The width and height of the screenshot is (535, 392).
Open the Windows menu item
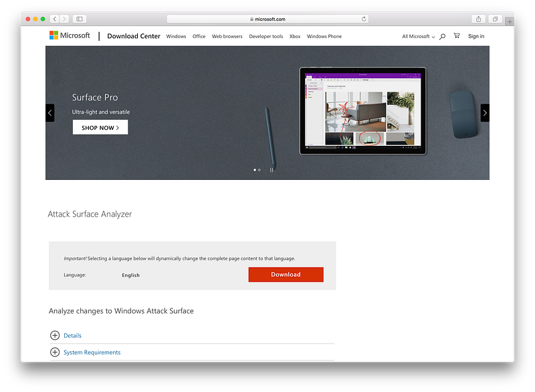176,36
